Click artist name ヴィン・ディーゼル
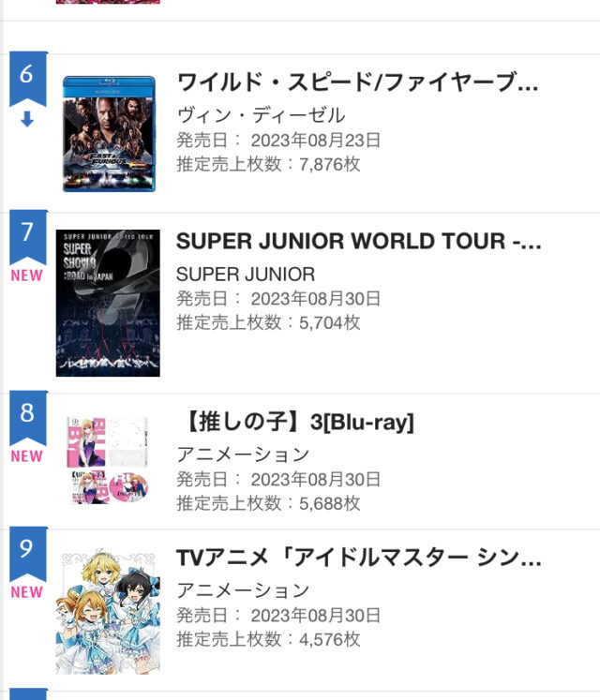 [261, 114]
